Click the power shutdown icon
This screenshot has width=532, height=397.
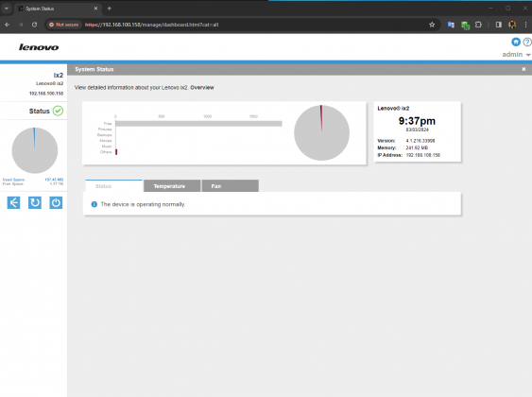tap(56, 203)
